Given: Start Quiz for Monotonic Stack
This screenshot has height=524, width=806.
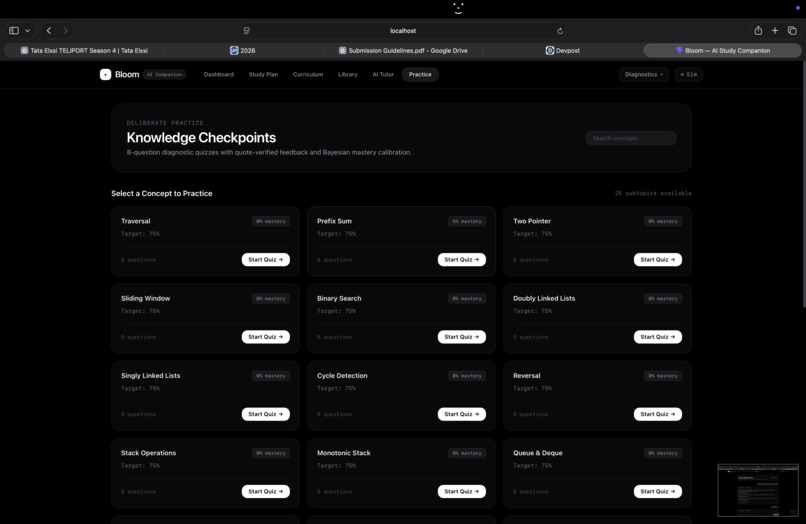Looking at the screenshot, I should click(462, 492).
